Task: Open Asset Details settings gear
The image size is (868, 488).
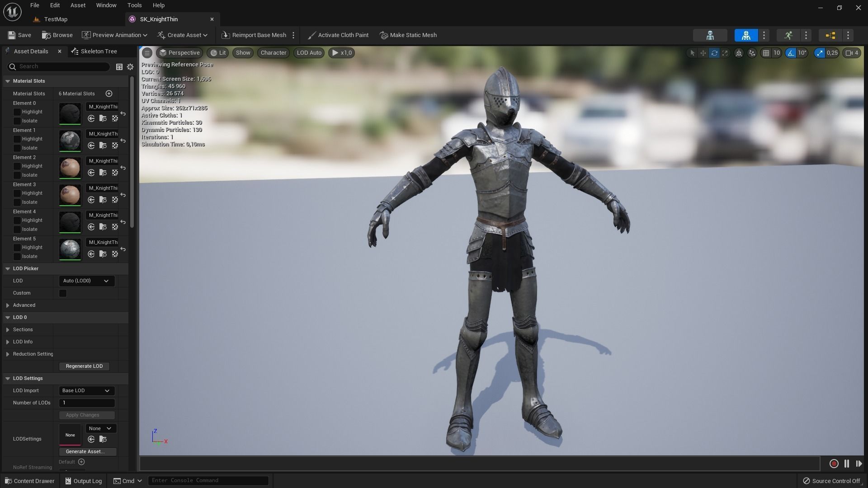Action: tap(130, 66)
